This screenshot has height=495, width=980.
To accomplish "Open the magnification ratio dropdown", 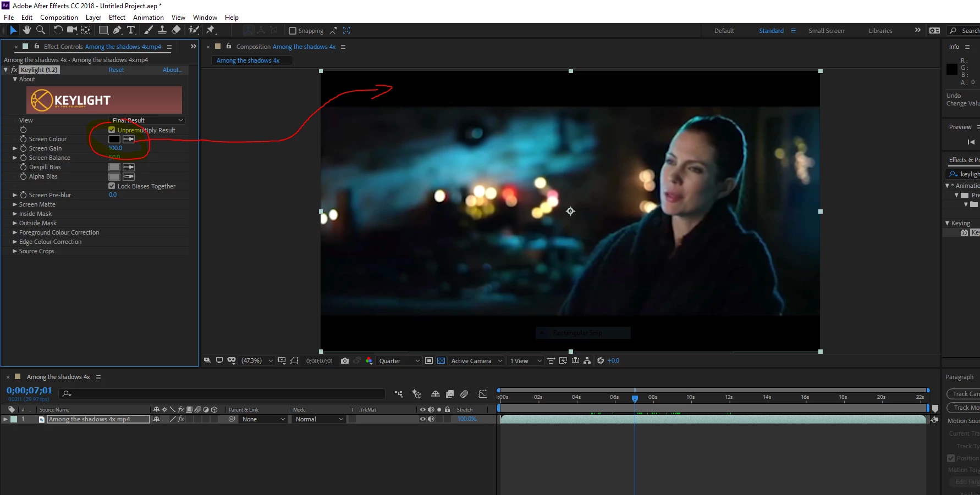I will (x=256, y=361).
